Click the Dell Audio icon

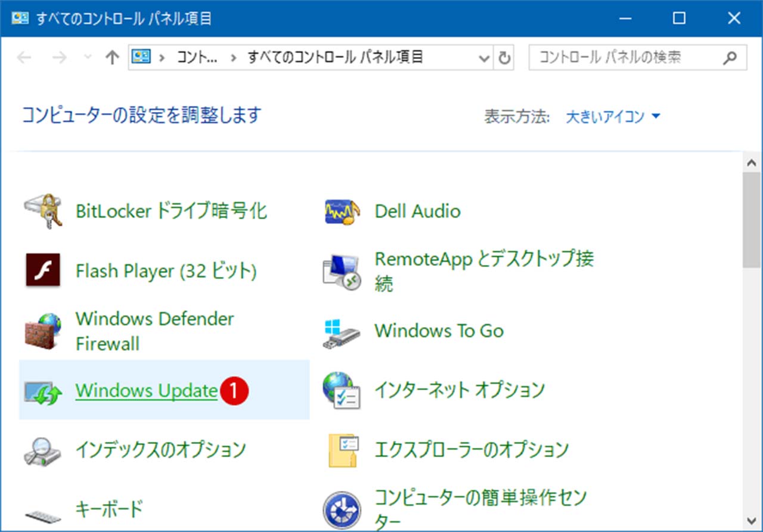point(343,211)
